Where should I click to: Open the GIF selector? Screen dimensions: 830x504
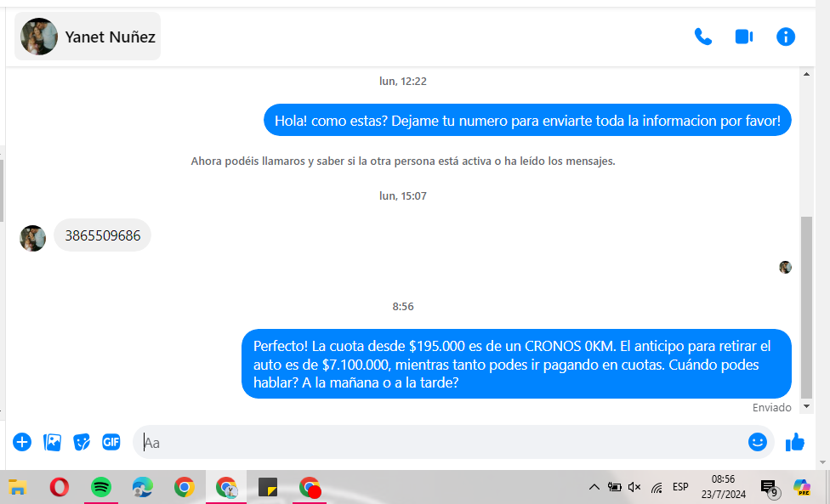(111, 442)
